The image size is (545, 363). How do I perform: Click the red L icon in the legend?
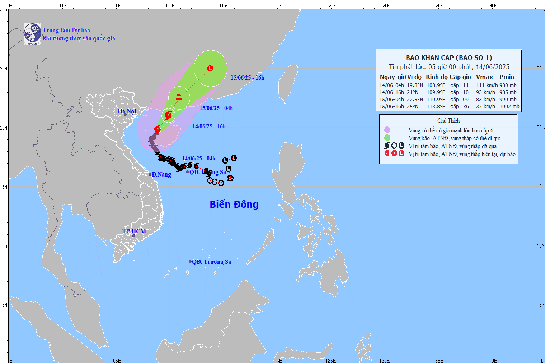(x=401, y=153)
